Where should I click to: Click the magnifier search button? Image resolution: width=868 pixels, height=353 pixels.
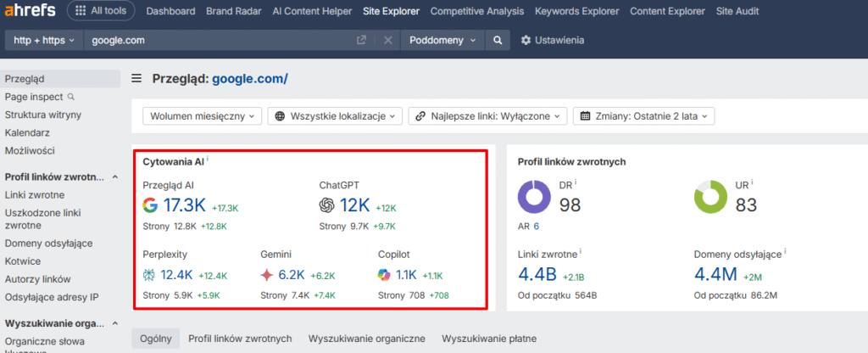[x=498, y=41]
